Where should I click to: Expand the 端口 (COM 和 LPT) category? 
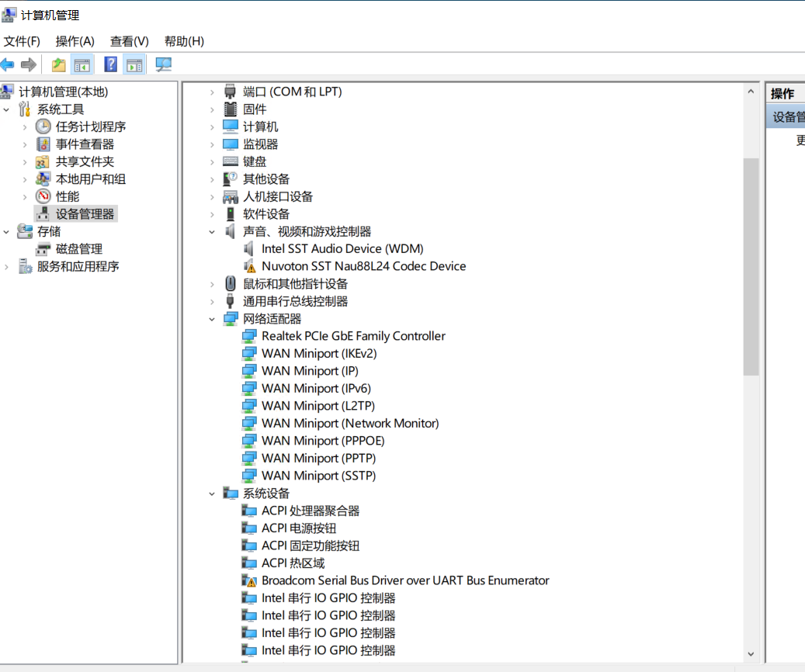[x=212, y=92]
